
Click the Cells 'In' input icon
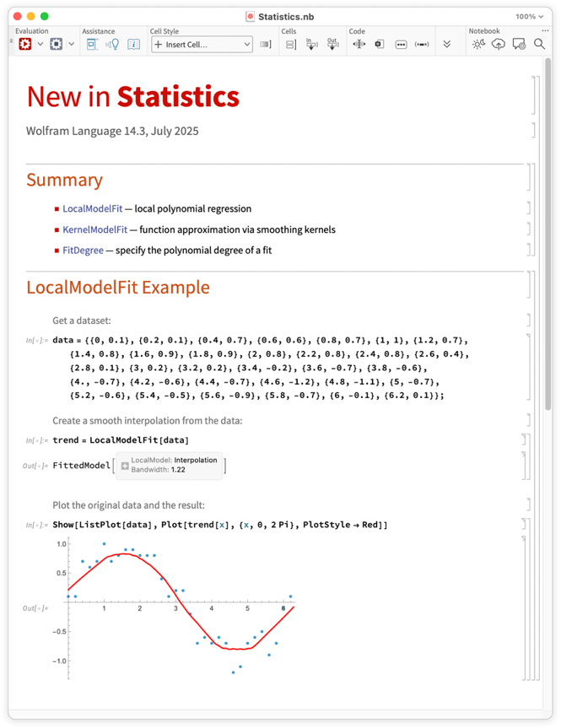tap(311, 44)
